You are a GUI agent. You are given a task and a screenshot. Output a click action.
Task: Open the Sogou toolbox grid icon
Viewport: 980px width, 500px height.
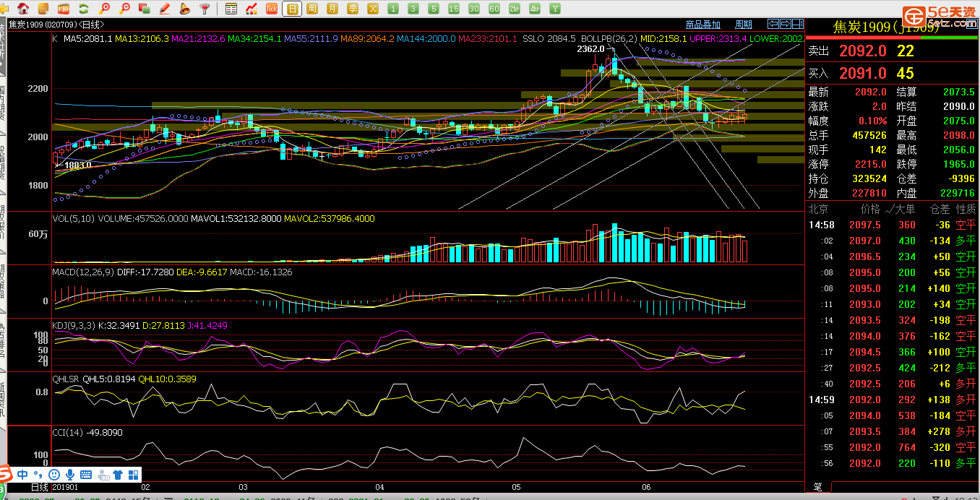point(133,475)
